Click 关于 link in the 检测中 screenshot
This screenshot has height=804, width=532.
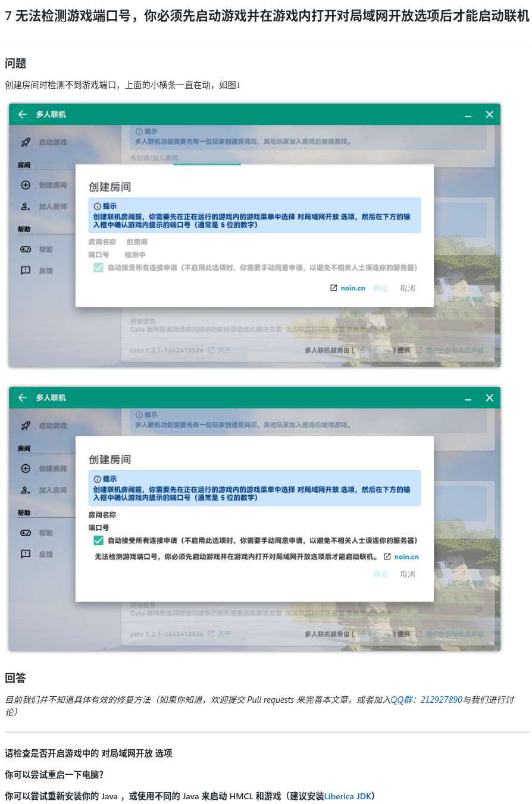(224, 351)
